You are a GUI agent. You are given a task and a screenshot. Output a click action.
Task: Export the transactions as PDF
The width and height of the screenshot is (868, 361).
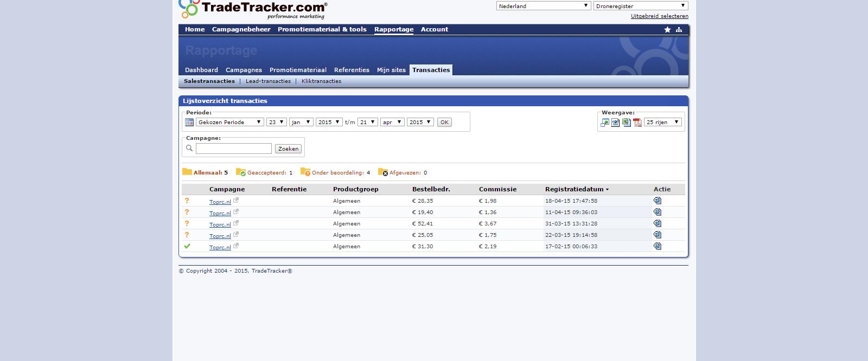(637, 123)
